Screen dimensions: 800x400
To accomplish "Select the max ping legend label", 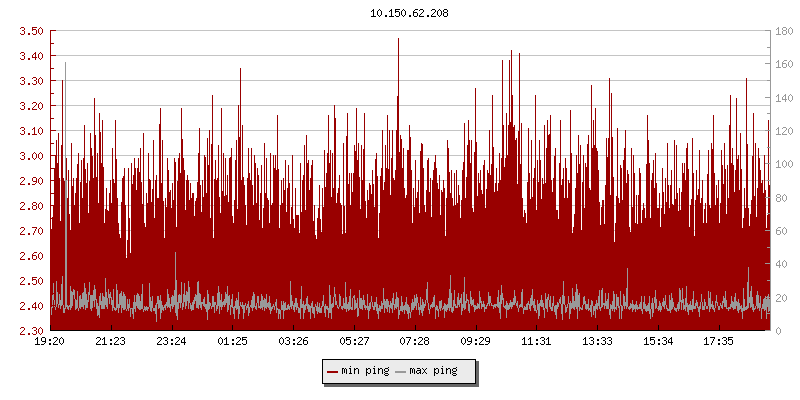I will coord(433,371).
